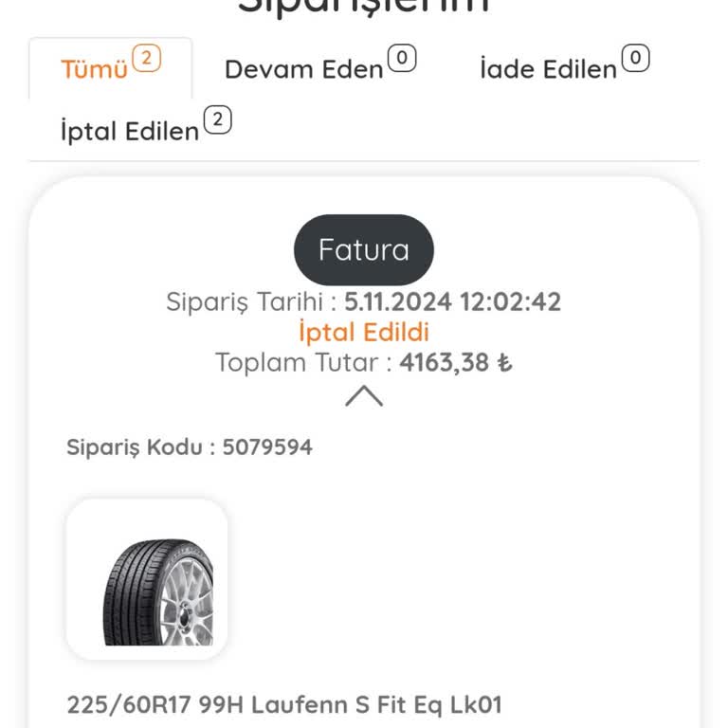Open the İade Edilen tab
The image size is (728, 728).
[x=548, y=69]
